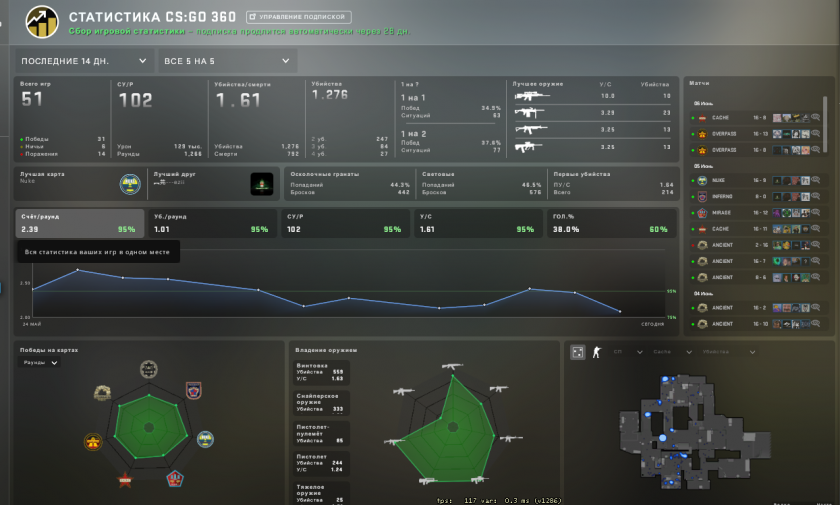Select the Пистолет-пулемёт category card

pos(321,434)
